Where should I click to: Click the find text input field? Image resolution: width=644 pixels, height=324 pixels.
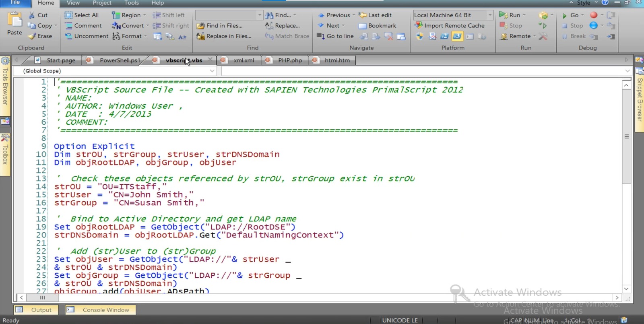[226, 15]
